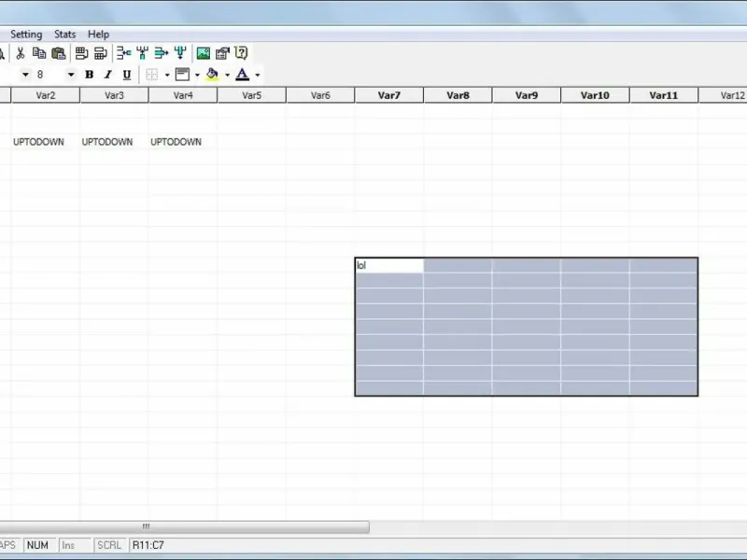The image size is (747, 560).
Task: Click the UPTODOWN cell under Var2
Action: pos(46,142)
